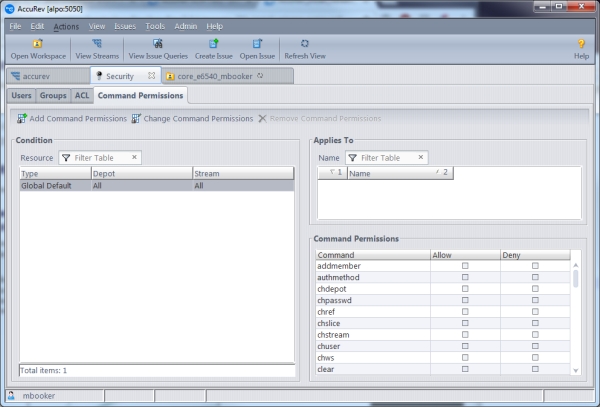This screenshot has height=407, width=600.
Task: Open the Resource filter dropdown funnel
Action: point(66,158)
